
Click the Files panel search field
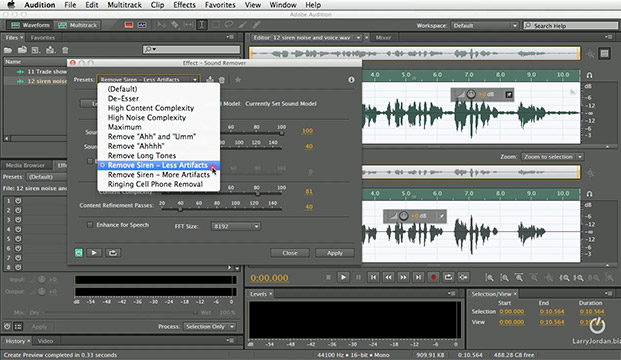191,50
